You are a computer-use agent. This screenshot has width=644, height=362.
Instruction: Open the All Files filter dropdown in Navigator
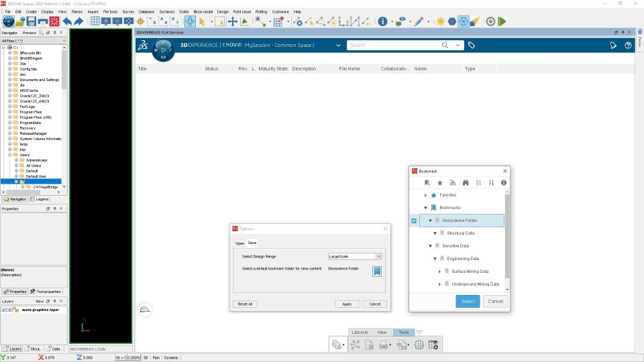tap(34, 41)
